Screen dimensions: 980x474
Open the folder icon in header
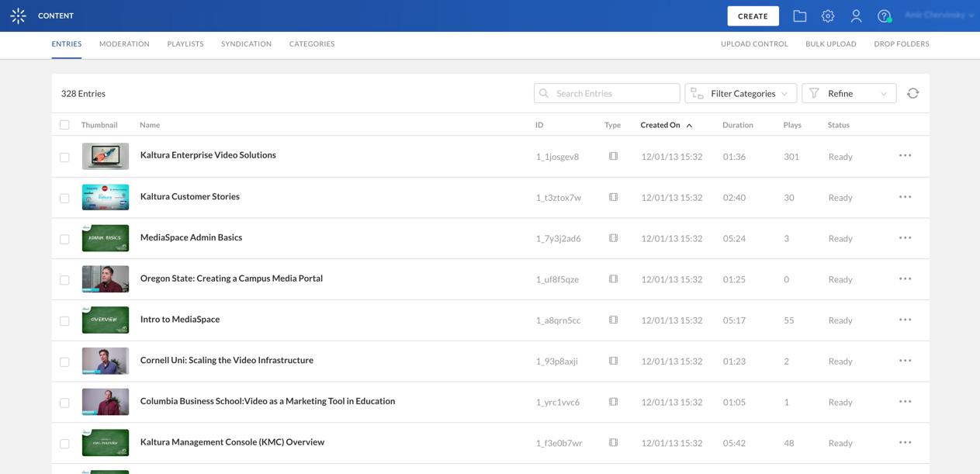point(799,16)
